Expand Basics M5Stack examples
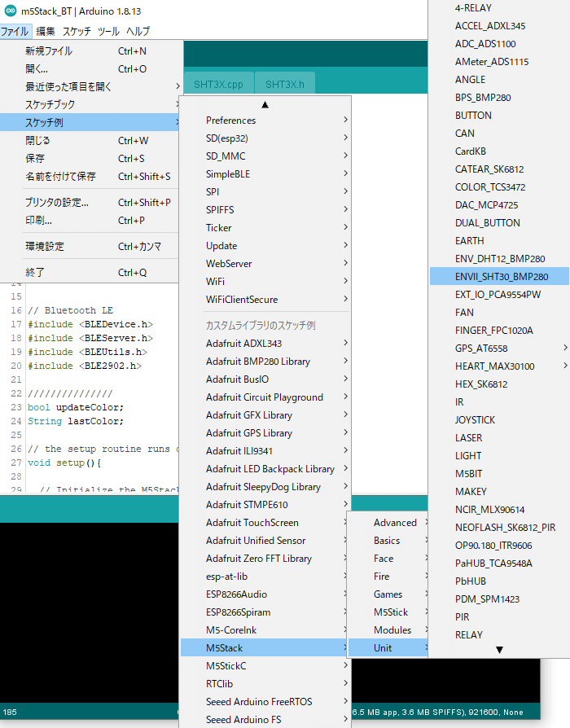 pos(388,541)
